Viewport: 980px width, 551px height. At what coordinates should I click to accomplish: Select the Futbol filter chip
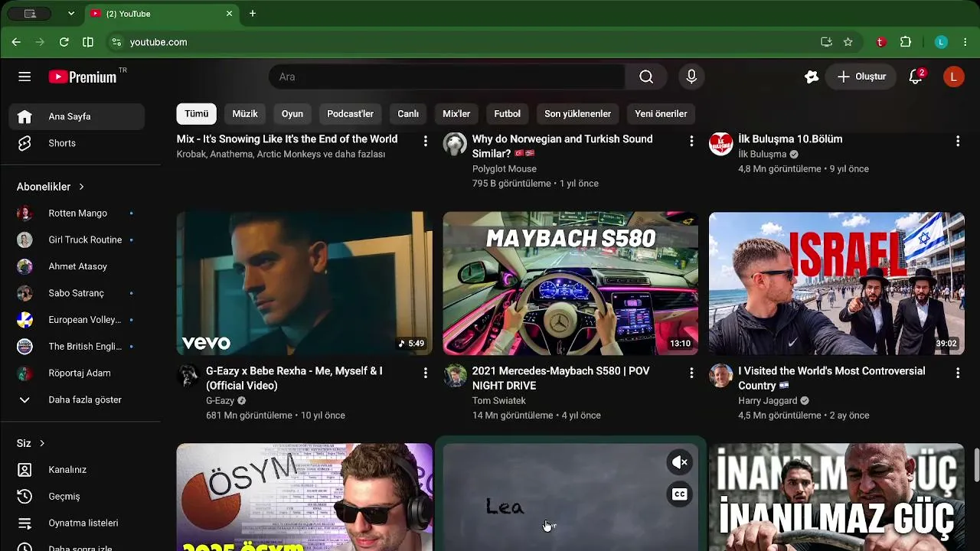click(507, 114)
